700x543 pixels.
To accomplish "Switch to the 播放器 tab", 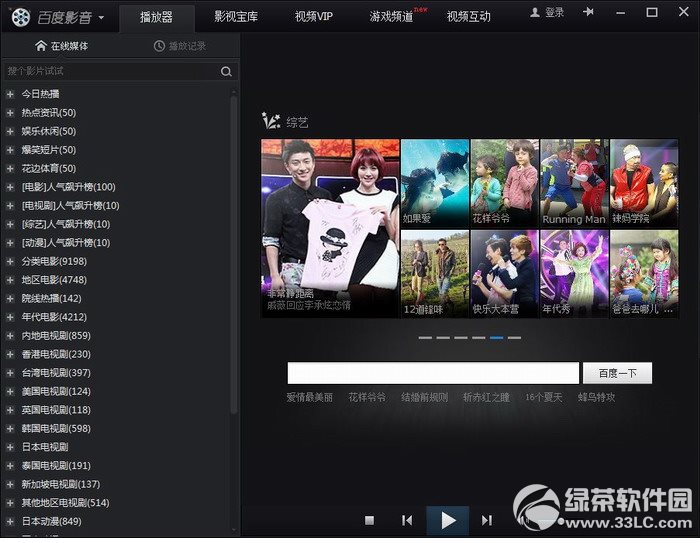I will 156,17.
